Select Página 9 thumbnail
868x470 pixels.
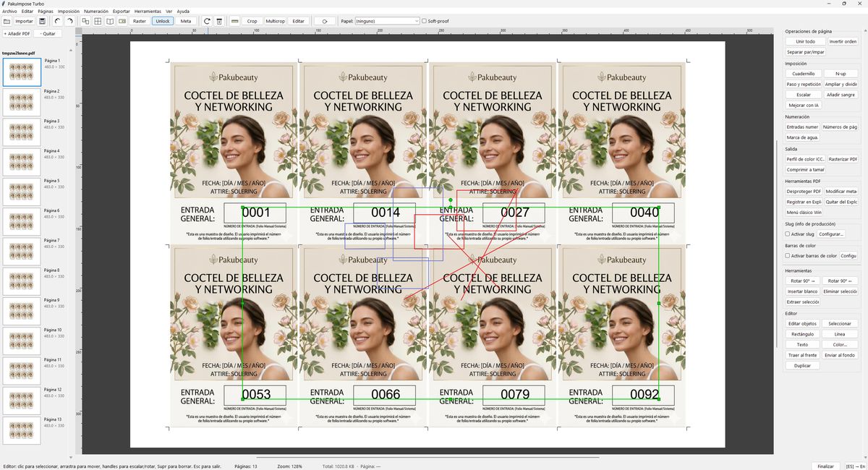(x=21, y=311)
